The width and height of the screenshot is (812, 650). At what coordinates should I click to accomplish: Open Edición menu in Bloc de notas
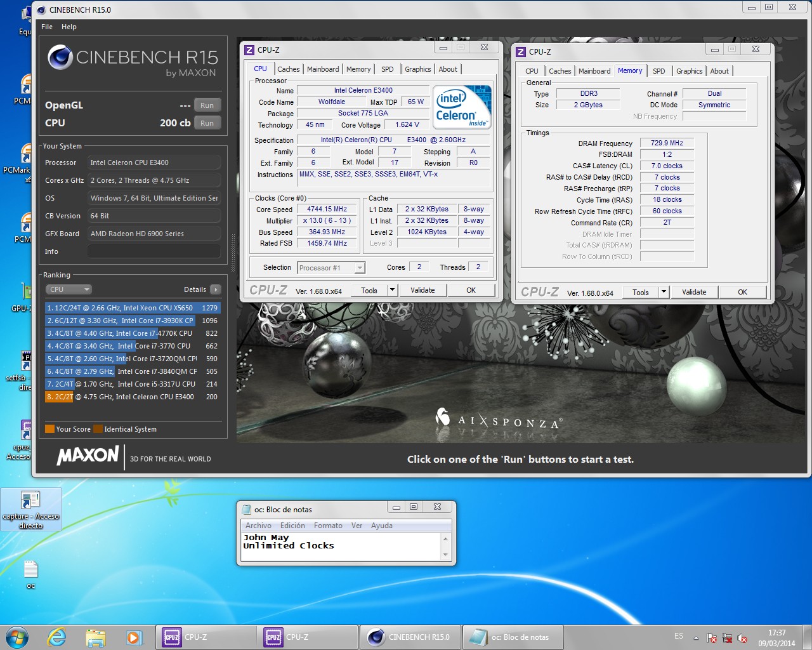click(x=292, y=526)
